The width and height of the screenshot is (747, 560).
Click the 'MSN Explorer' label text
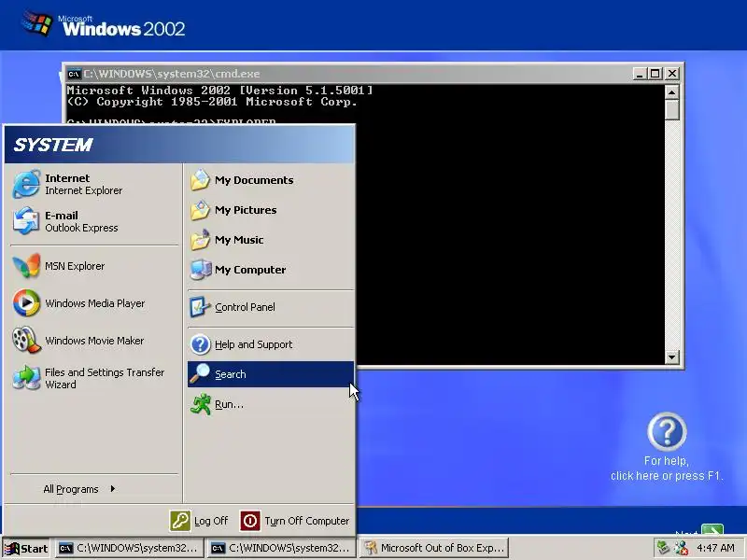(75, 266)
